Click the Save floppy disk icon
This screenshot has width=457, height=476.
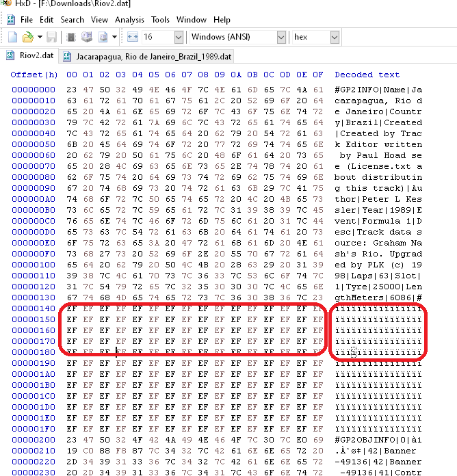click(x=53, y=37)
